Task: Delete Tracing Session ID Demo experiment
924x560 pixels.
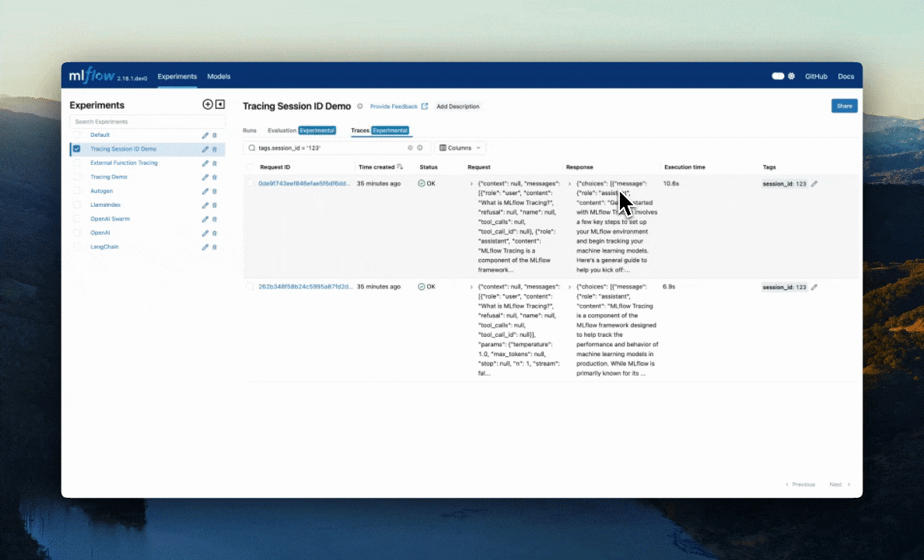Action: (215, 150)
